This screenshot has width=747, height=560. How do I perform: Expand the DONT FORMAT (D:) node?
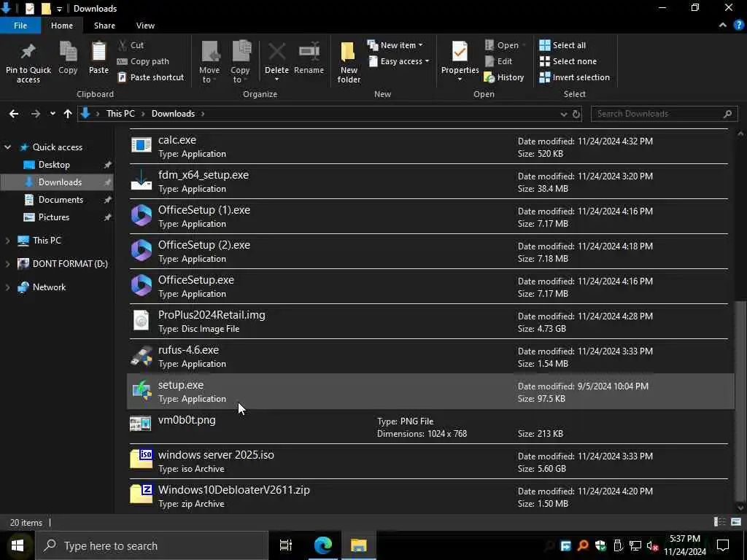point(7,264)
